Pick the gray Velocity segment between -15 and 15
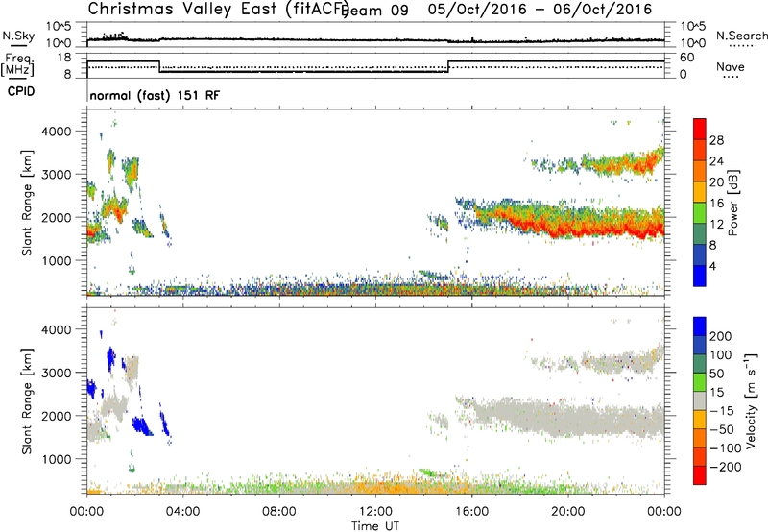The height and width of the screenshot is (532, 768). tap(700, 400)
